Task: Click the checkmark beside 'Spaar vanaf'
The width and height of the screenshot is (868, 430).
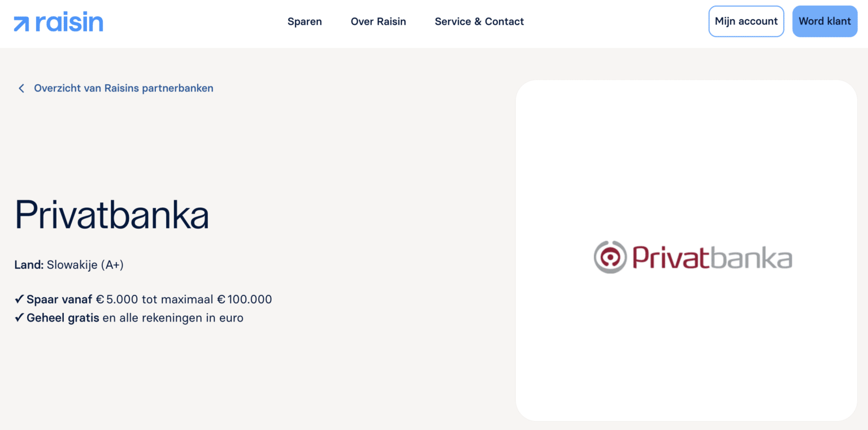Action: click(x=19, y=299)
